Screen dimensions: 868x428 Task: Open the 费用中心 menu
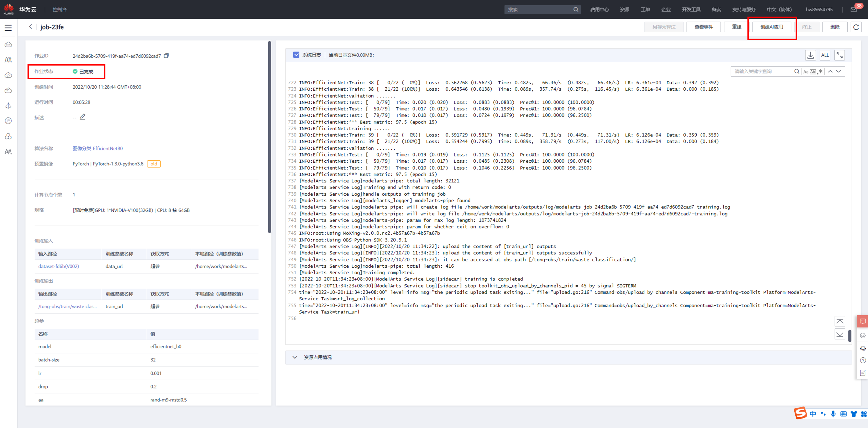pos(599,9)
